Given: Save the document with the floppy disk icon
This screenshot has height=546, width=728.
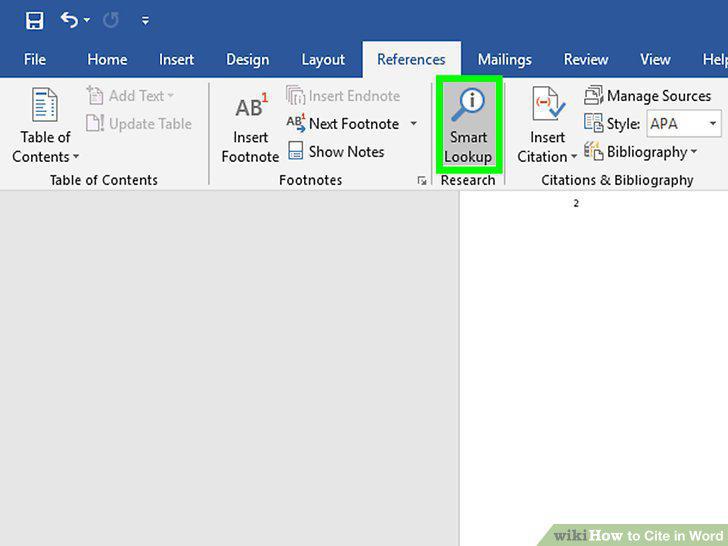Looking at the screenshot, I should point(34,20).
